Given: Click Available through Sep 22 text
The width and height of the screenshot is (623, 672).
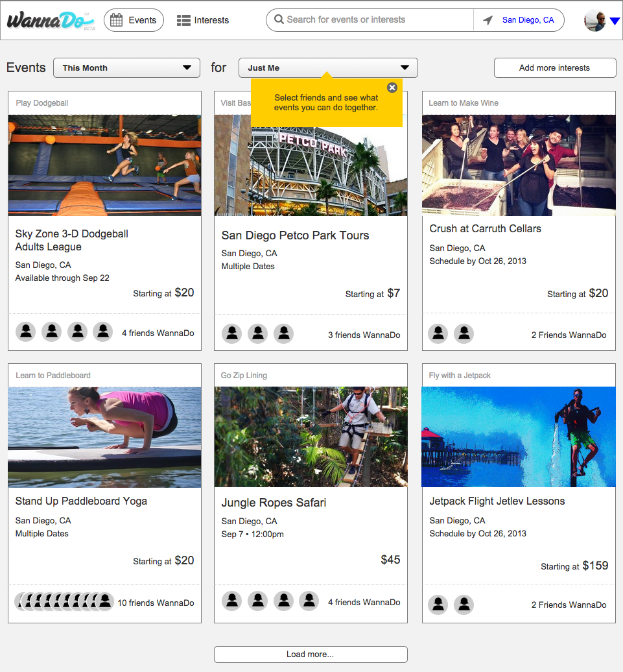Looking at the screenshot, I should tap(62, 278).
